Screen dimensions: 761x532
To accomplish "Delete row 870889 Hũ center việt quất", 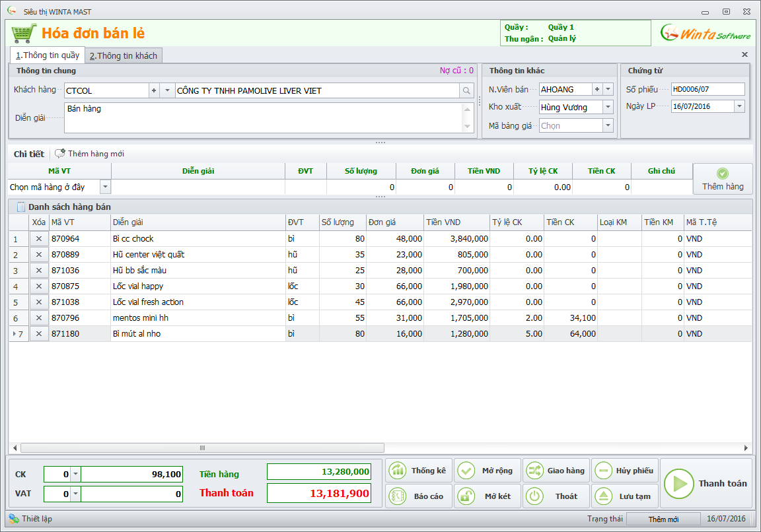I will click(39, 255).
